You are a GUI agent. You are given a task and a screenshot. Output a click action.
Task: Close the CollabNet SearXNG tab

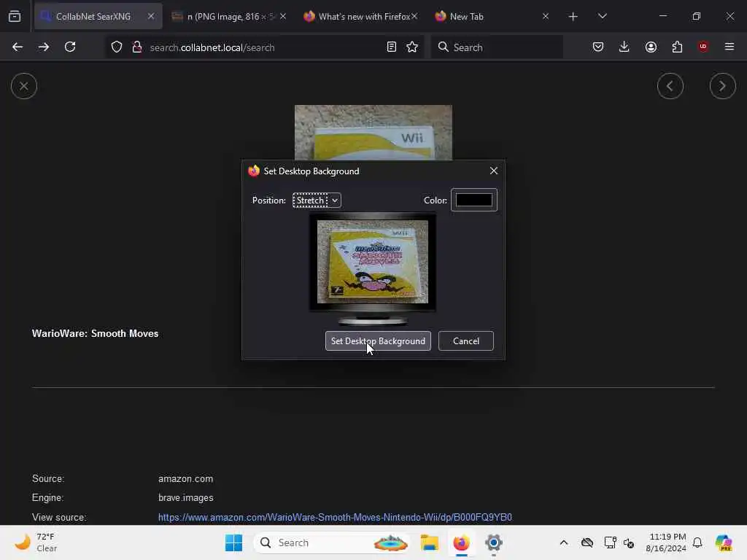(151, 16)
